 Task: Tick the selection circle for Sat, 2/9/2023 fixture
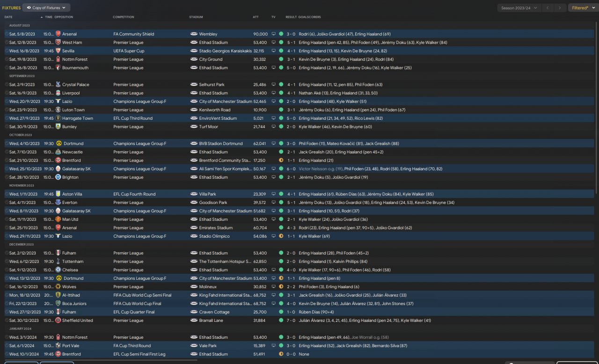[7, 85]
